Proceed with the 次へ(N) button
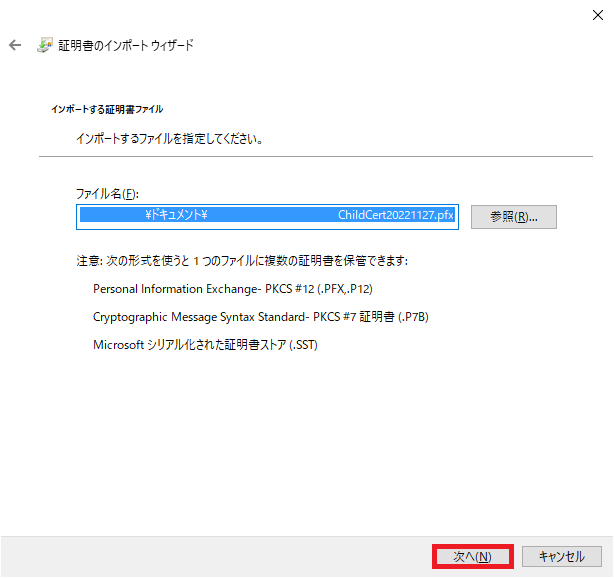614x578 pixels. coord(472,556)
